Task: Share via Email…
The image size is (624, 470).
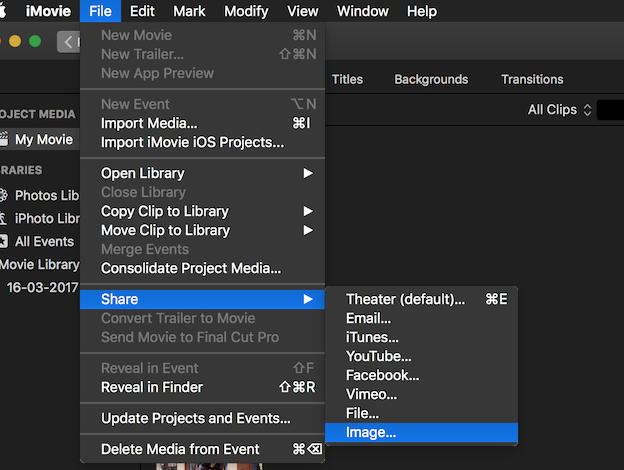Action: (421, 318)
